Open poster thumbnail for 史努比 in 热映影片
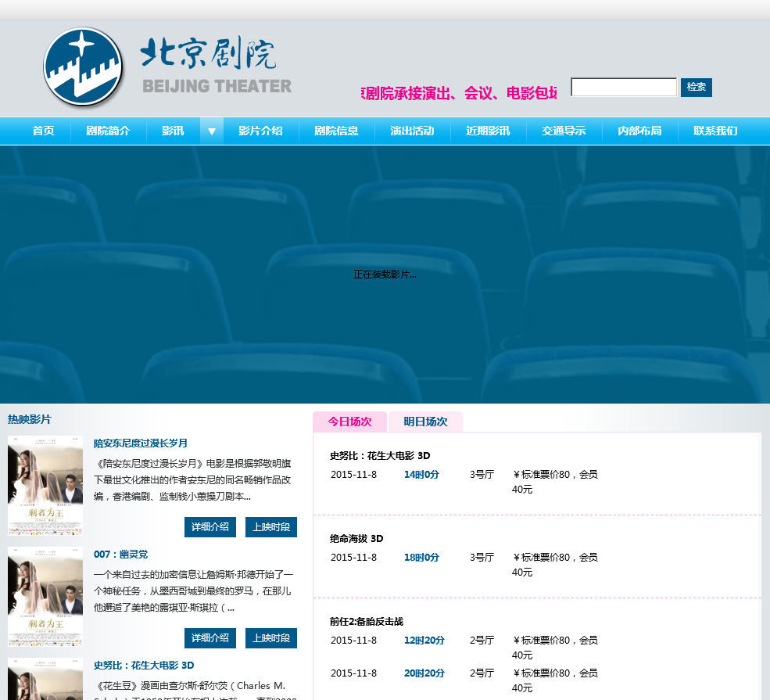Image resolution: width=770 pixels, height=700 pixels. [45, 679]
